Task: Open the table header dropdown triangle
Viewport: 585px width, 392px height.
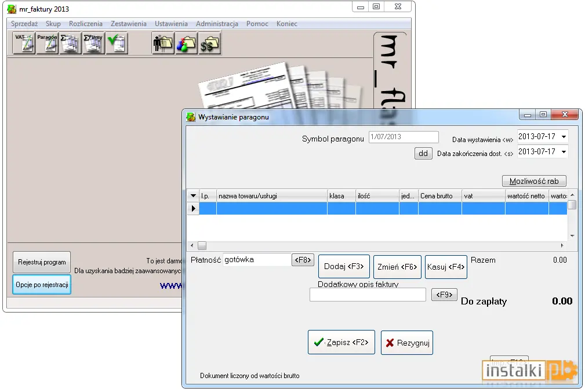Action: pyautogui.click(x=193, y=195)
